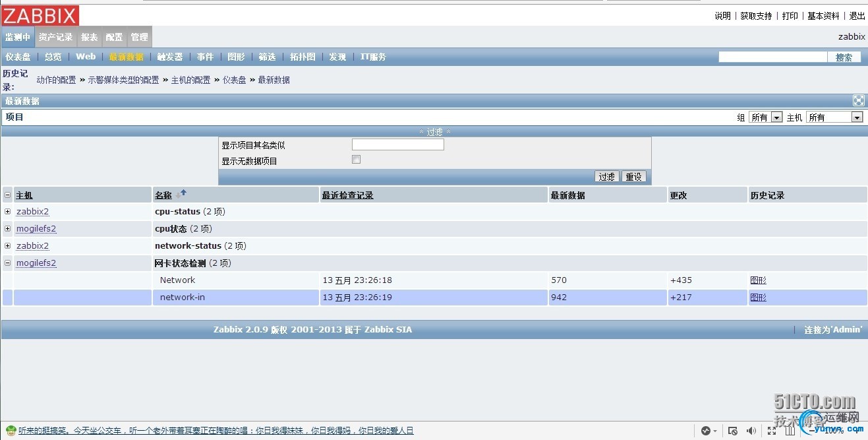
Task: Expand the zabbix2 cpu-status group
Action: 8,212
